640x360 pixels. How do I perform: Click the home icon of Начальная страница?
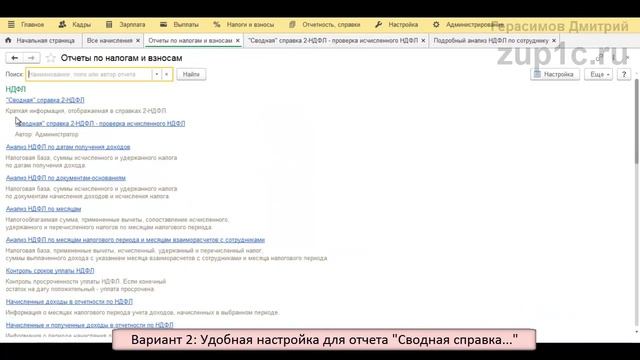tap(8, 40)
